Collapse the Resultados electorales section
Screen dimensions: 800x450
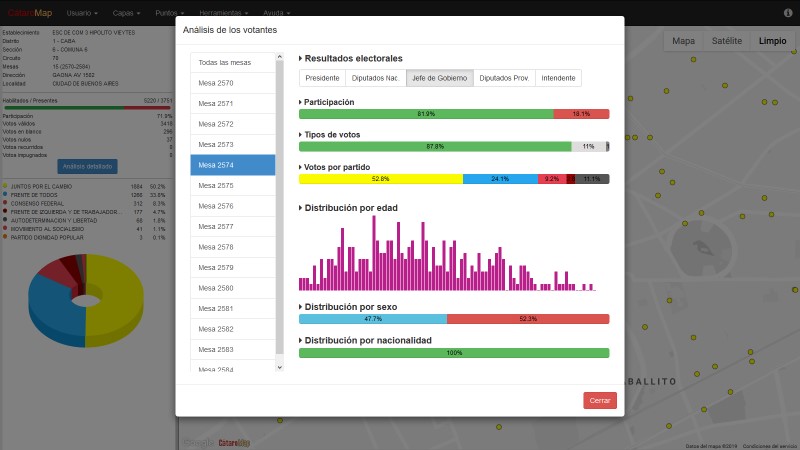[x=351, y=58]
